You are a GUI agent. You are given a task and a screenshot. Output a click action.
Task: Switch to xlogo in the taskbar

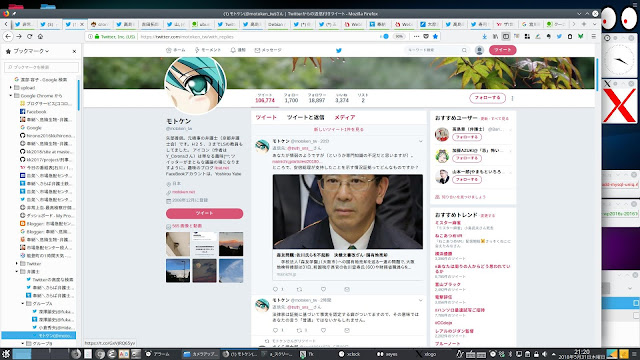[x=426, y=354]
